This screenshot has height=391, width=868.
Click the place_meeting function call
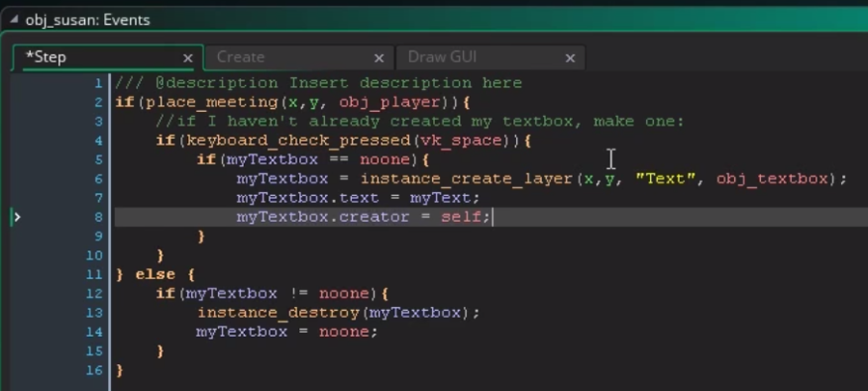213,102
